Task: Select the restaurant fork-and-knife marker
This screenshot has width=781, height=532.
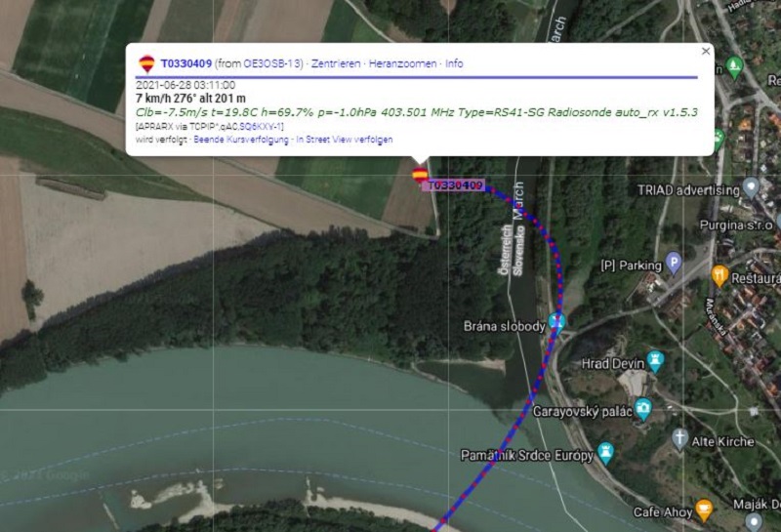Action: 719,276
